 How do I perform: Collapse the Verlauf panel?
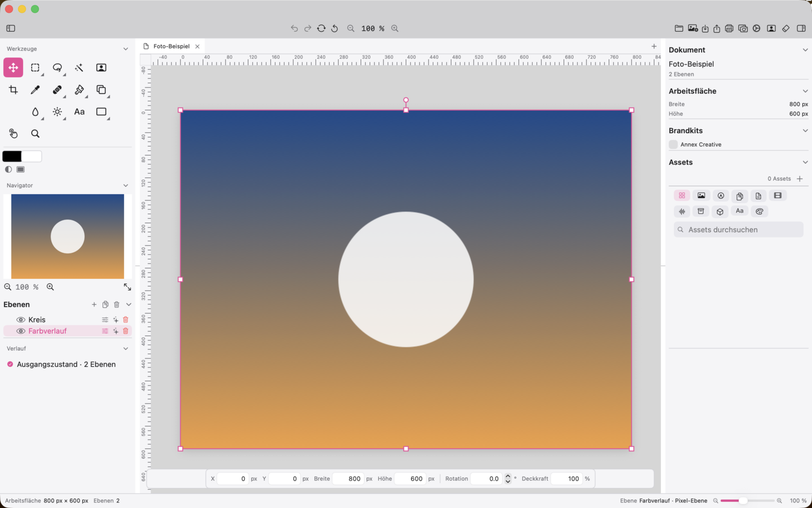126,349
